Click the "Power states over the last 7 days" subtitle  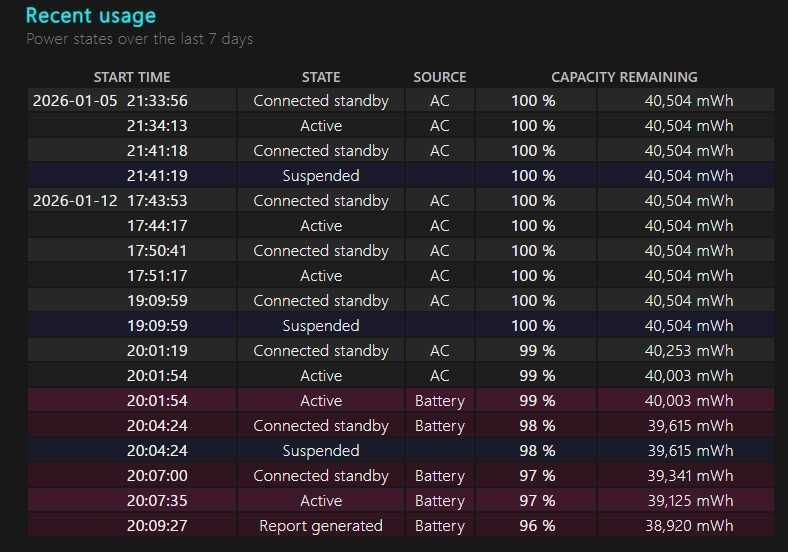tap(139, 39)
